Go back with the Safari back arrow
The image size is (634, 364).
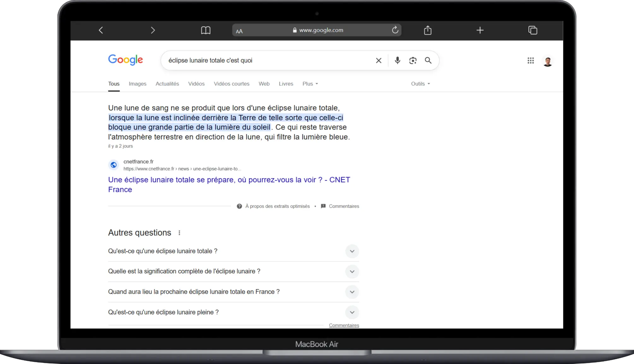pos(101,30)
